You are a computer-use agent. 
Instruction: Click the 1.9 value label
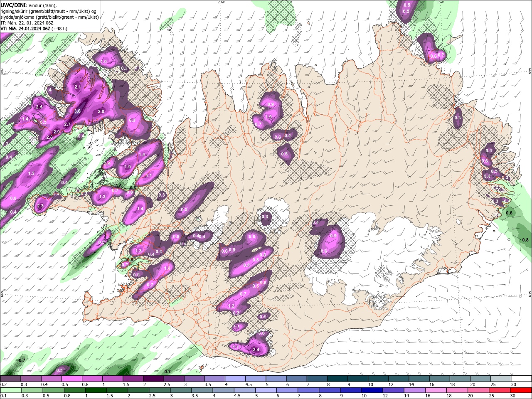point(128,167)
